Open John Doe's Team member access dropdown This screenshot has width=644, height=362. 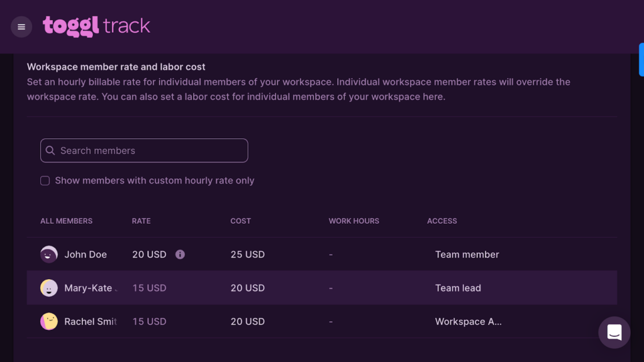467,255
